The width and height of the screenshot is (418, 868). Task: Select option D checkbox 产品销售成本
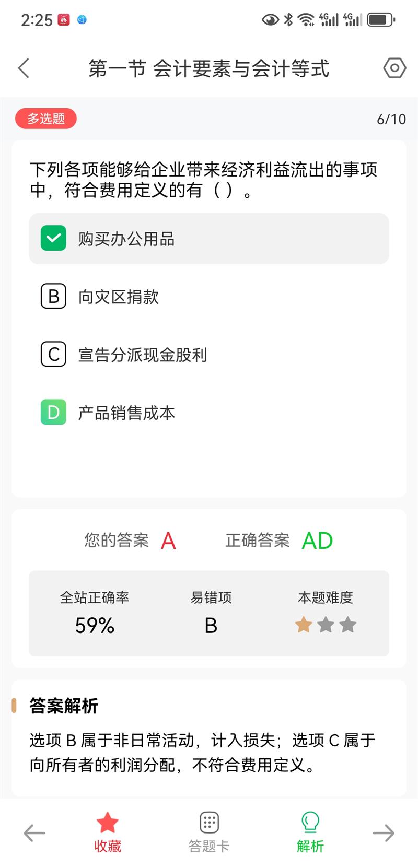(x=53, y=413)
